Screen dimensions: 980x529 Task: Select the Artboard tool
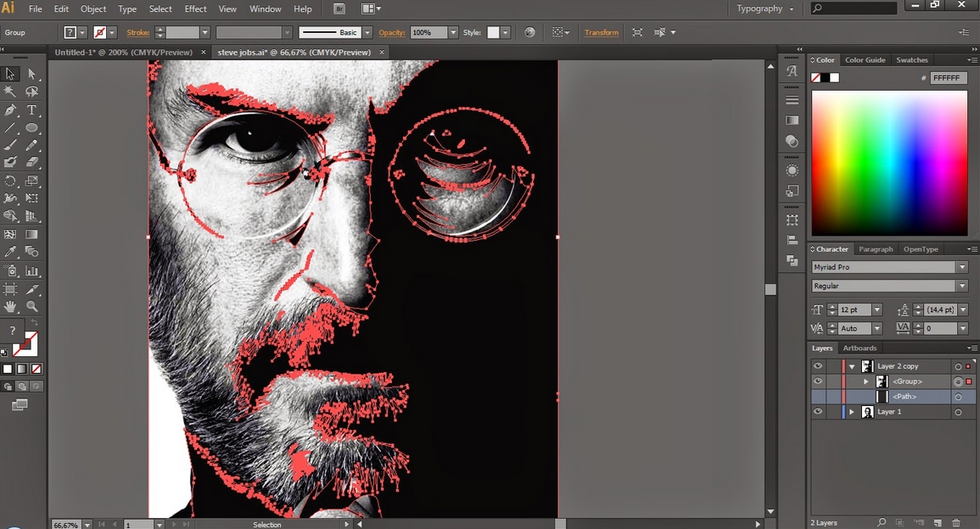pyautogui.click(x=10, y=289)
